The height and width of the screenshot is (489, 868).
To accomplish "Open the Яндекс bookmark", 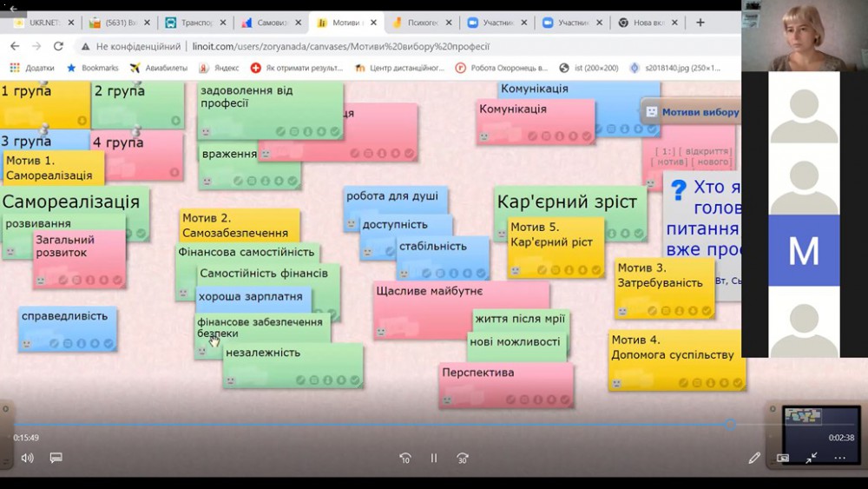I will tap(220, 68).
